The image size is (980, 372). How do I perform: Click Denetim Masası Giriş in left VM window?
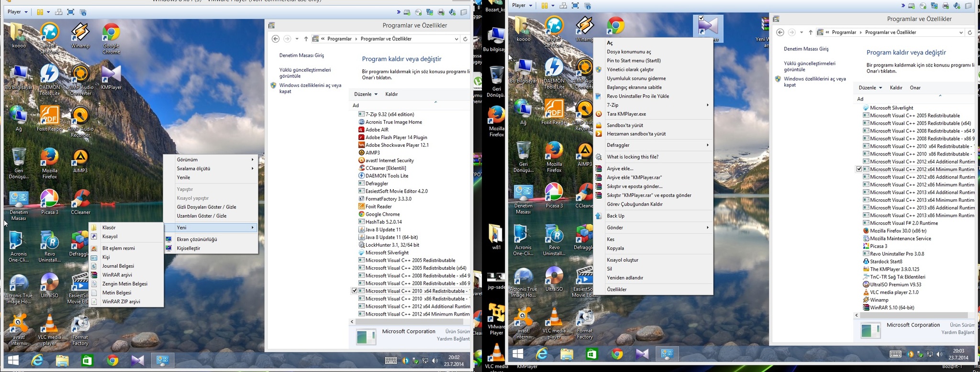(x=301, y=55)
